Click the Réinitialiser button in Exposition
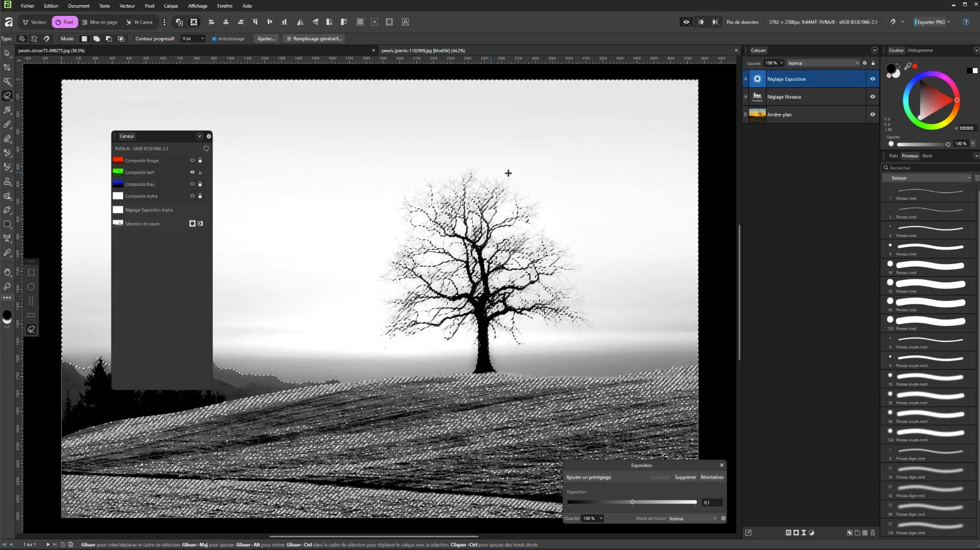This screenshot has height=550, width=980. point(712,477)
